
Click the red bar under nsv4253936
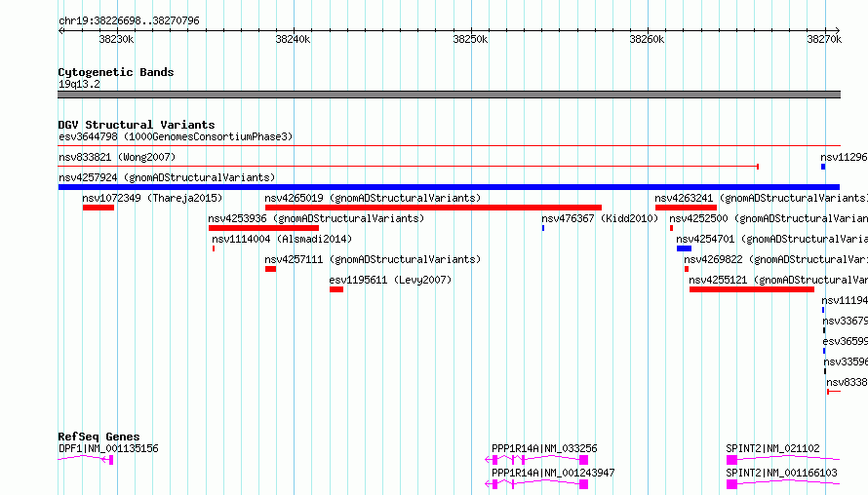pyautogui.click(x=263, y=228)
